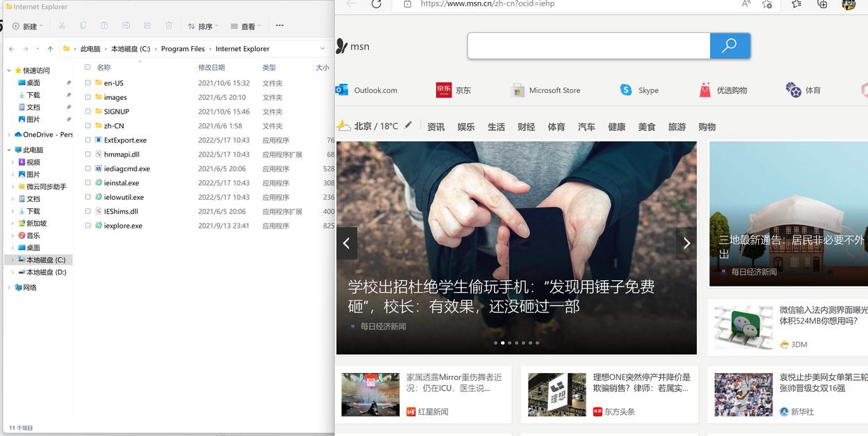The image size is (868, 436).
Task: Click the delete (trash) icon in Explorer toolbar
Action: pyautogui.click(x=168, y=25)
